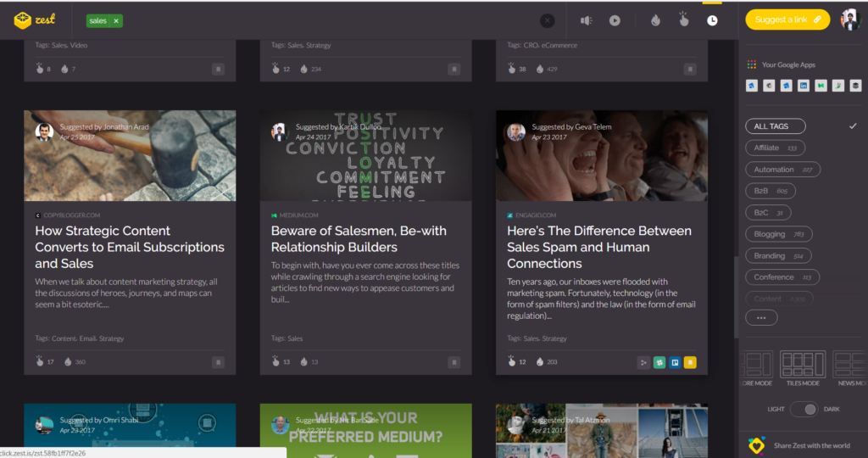The width and height of the screenshot is (868, 458).
Task: Filter by the Blogging tag
Action: click(778, 234)
